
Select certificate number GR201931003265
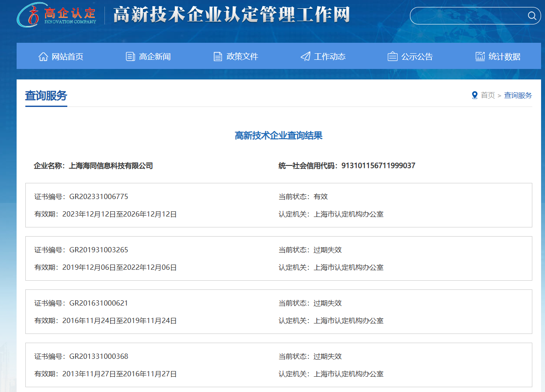tap(99, 250)
